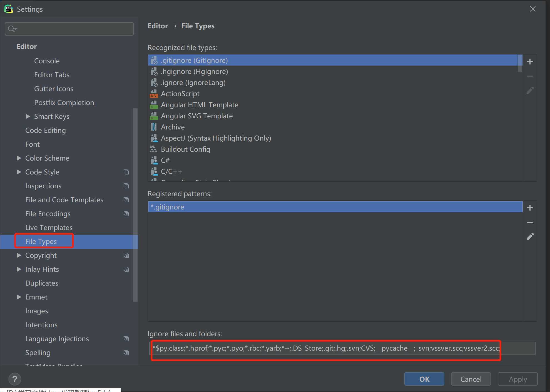Click the ActionScript file type icon

[x=154, y=94]
